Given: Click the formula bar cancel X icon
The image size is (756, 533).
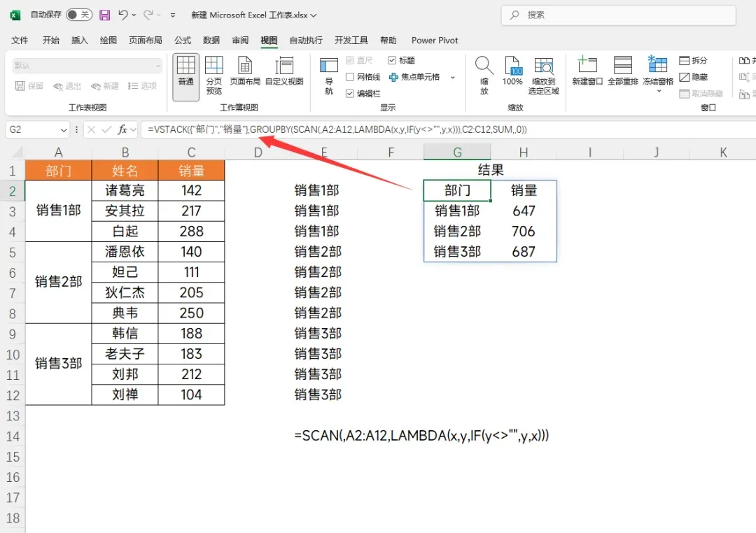Looking at the screenshot, I should pyautogui.click(x=91, y=129).
